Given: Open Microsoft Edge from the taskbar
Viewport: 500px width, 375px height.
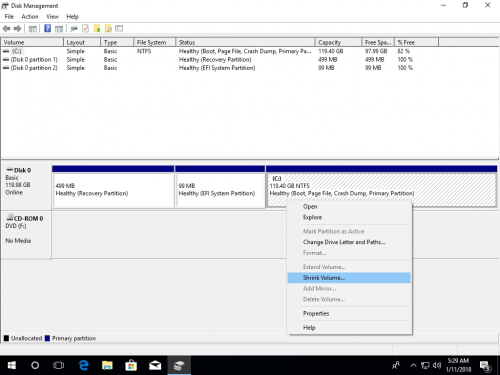Looking at the screenshot, I should point(84,365).
